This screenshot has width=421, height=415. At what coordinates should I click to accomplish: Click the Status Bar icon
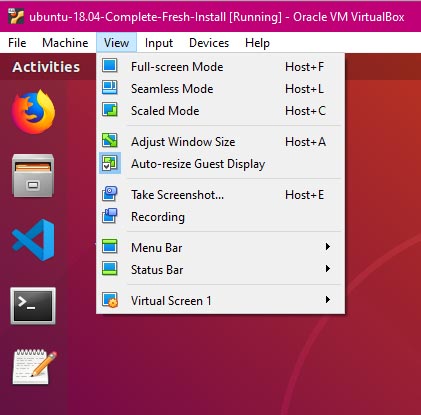coord(110,269)
